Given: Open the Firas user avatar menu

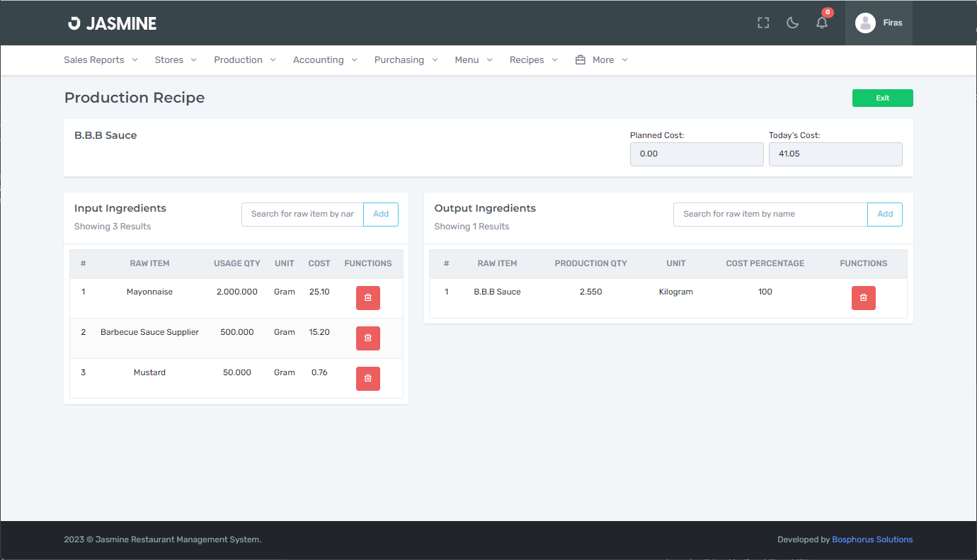Looking at the screenshot, I should pos(878,23).
